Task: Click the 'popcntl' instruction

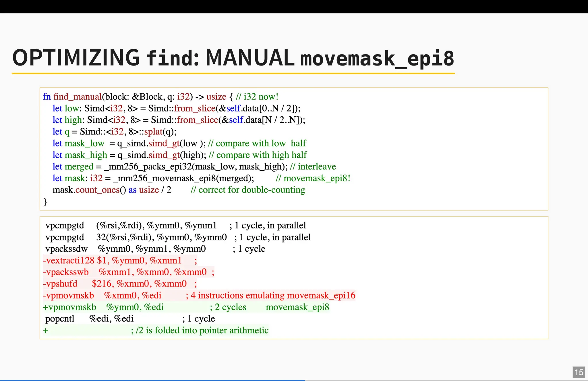Action: point(60,319)
